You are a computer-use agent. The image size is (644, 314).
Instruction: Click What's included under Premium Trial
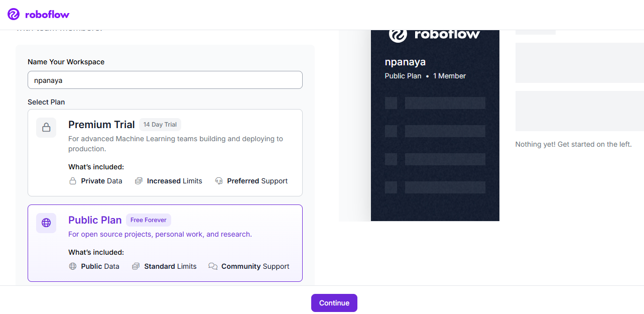pos(96,167)
